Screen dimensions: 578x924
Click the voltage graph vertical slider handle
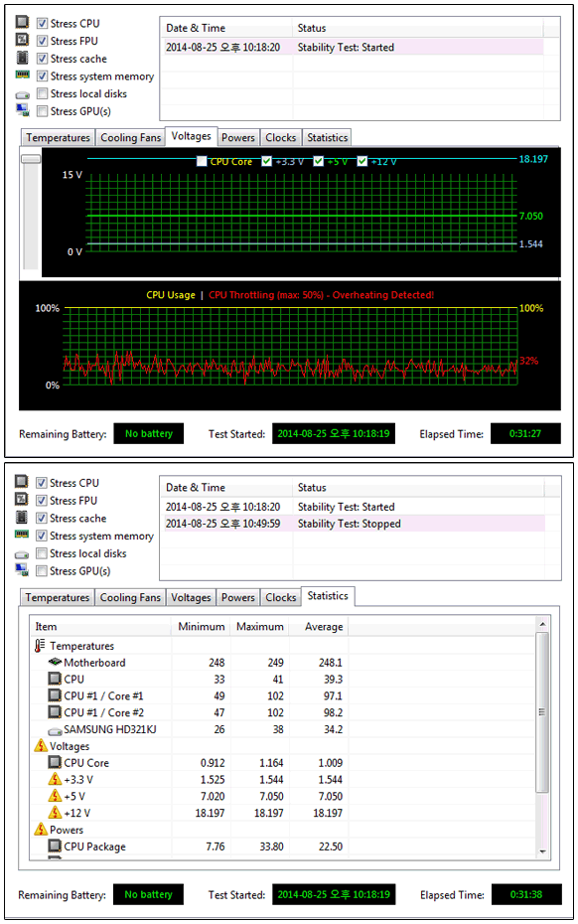point(31,159)
